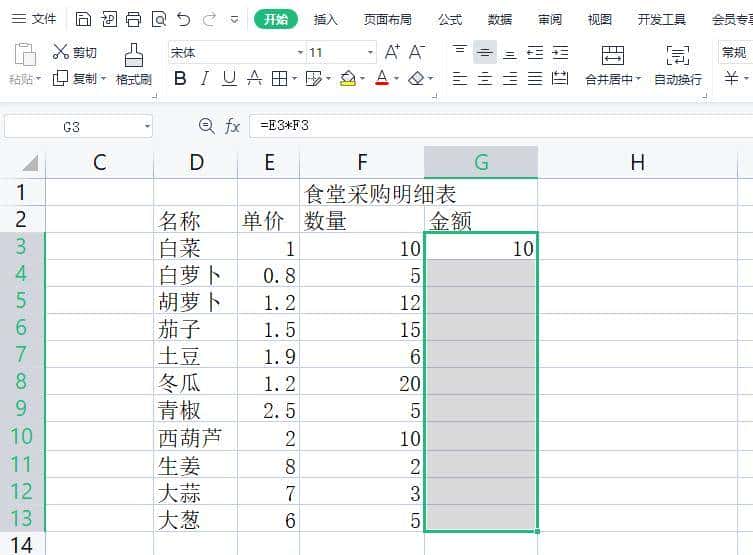
Task: Click the cell containing 西葫芦
Action: (195, 437)
